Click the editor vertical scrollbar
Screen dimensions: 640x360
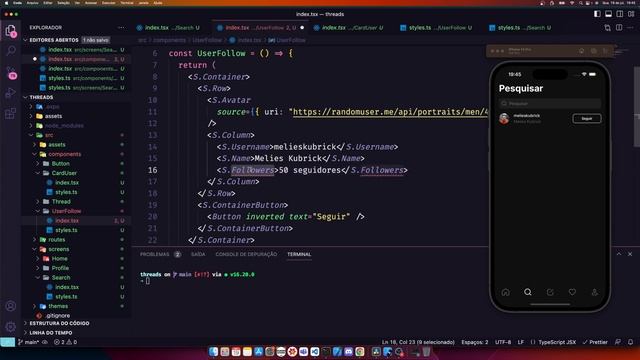(637, 106)
